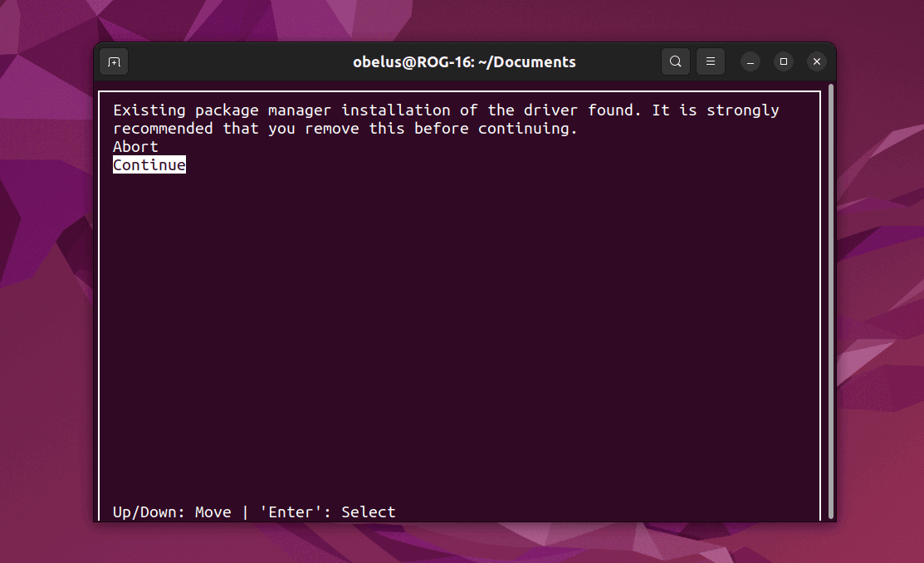Click the "'Enter': Select" hint text

(328, 512)
